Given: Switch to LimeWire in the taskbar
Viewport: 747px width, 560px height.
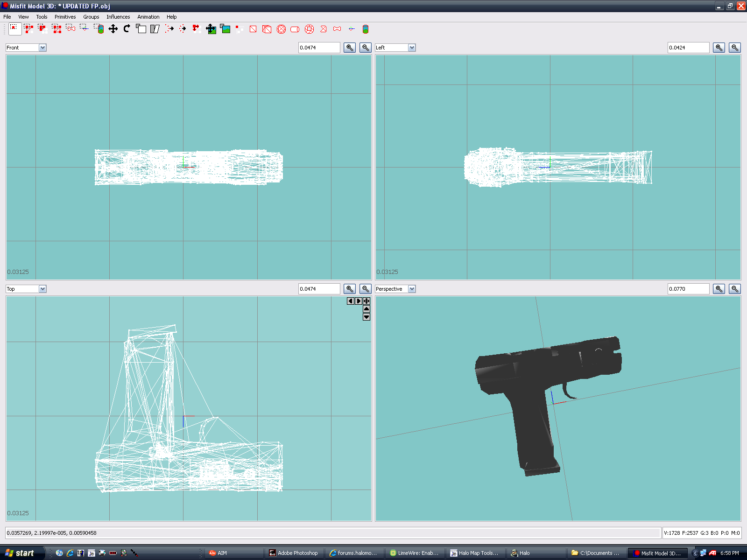Looking at the screenshot, I should 416,553.
